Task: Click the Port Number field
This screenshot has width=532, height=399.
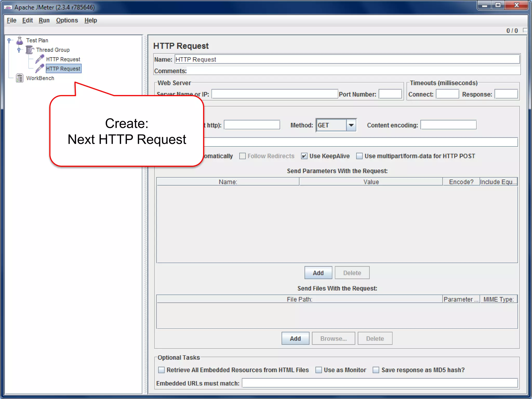Action: click(390, 94)
